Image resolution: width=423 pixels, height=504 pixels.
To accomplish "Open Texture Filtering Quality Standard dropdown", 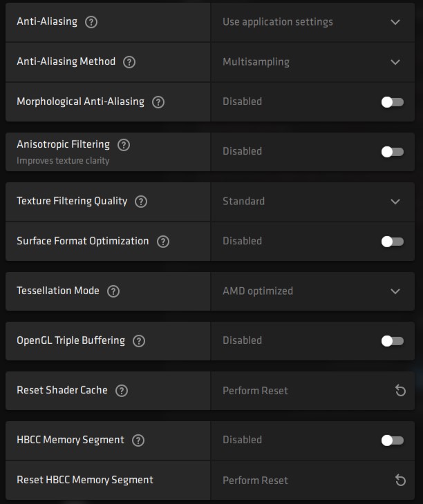I will (312, 202).
